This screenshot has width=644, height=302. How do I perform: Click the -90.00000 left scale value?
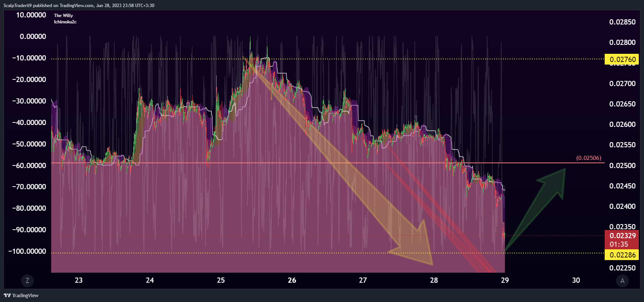[x=29, y=230]
